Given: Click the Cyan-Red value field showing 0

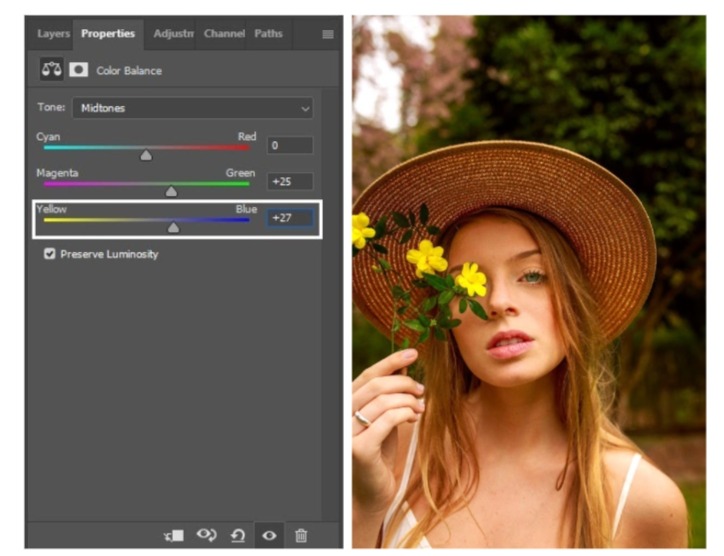Looking at the screenshot, I should [x=289, y=146].
